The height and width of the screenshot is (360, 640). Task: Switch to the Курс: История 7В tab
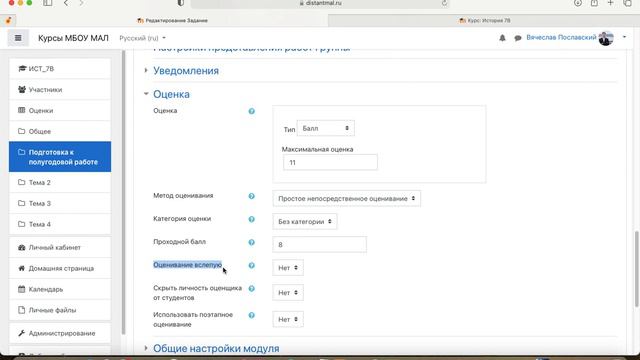point(484,20)
